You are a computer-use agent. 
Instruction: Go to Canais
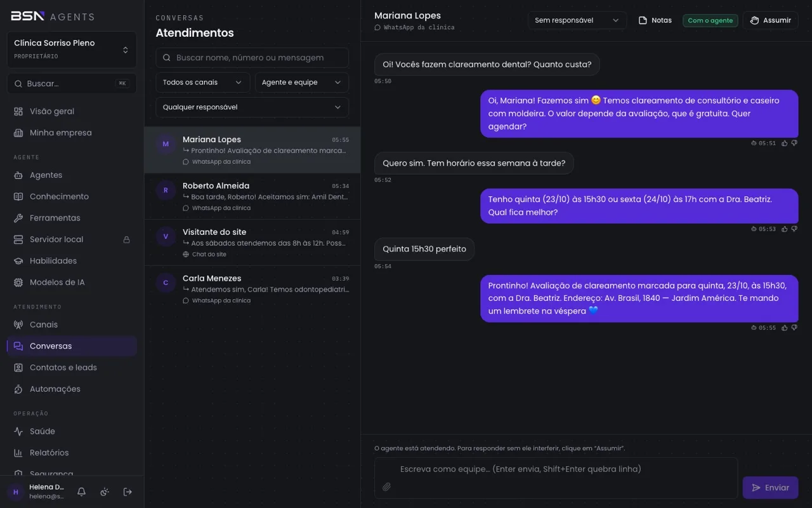click(x=72, y=324)
